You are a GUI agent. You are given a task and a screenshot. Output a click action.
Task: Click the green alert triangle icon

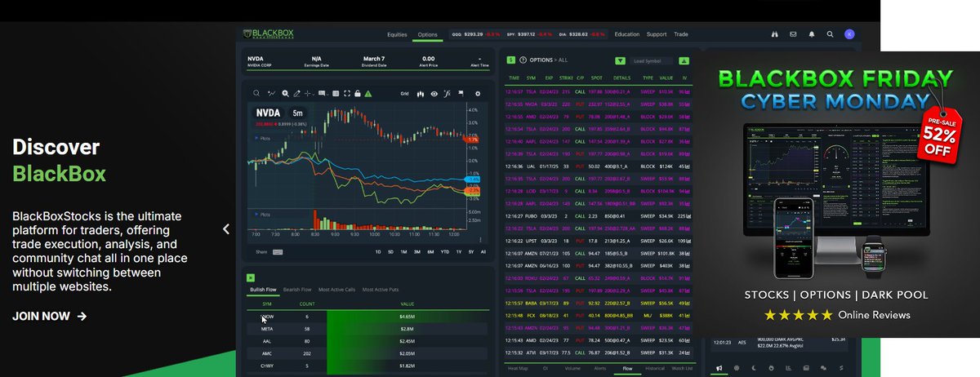pos(368,94)
